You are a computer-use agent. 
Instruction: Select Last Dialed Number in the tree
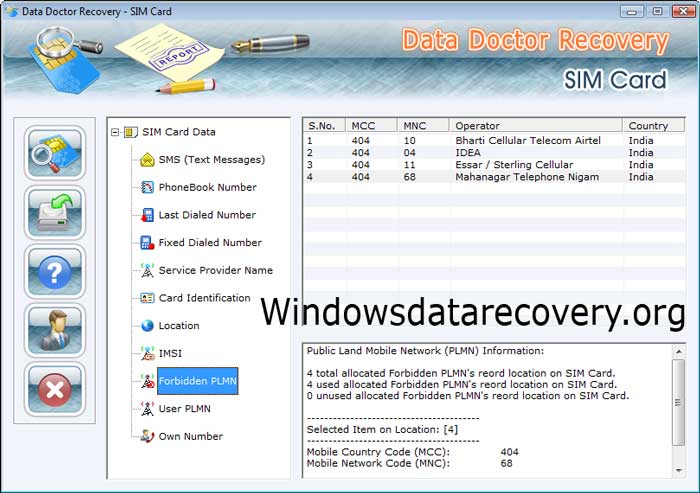[207, 215]
